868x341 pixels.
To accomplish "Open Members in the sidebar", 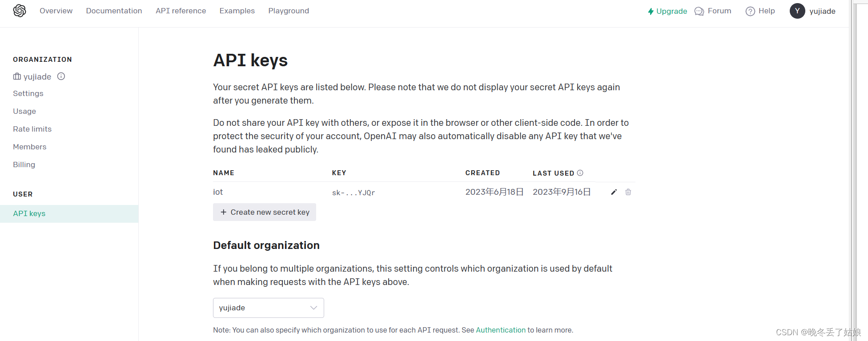I will tap(29, 147).
